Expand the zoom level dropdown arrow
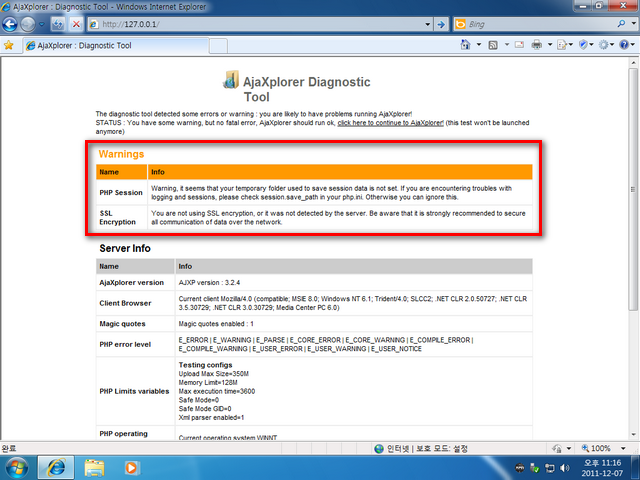The width and height of the screenshot is (640, 480). coord(623,449)
